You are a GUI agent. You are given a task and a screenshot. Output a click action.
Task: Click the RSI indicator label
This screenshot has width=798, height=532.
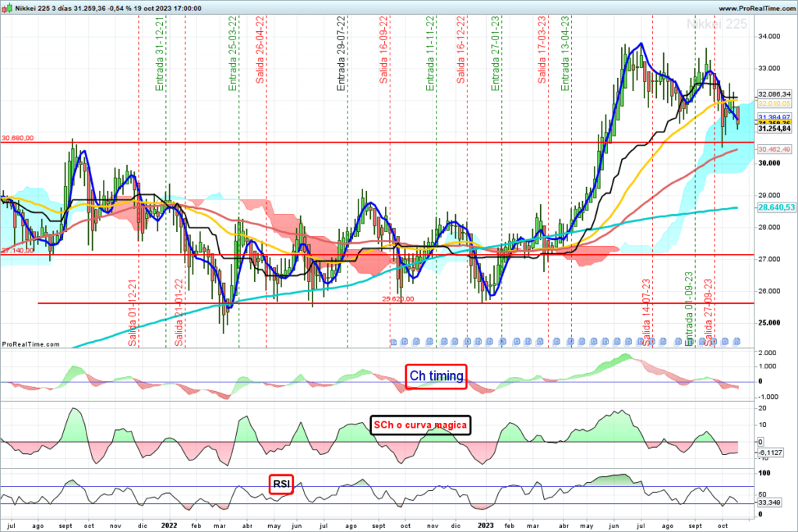(x=281, y=484)
